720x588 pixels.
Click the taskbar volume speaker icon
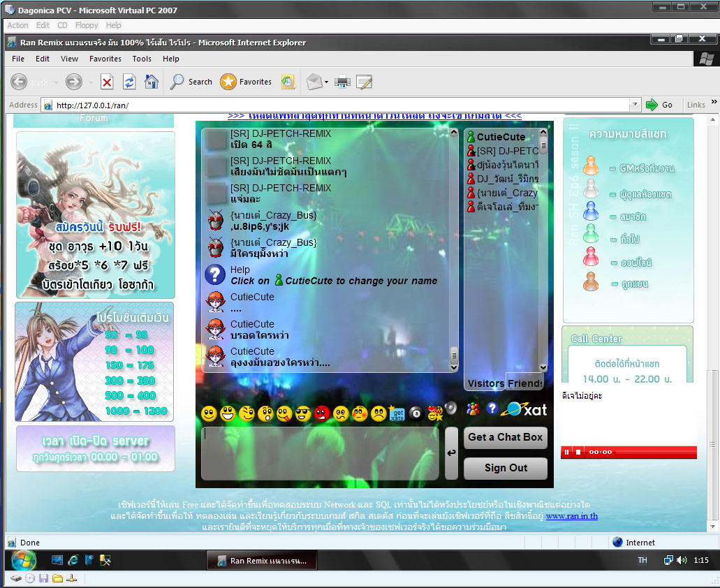pyautogui.click(x=682, y=560)
